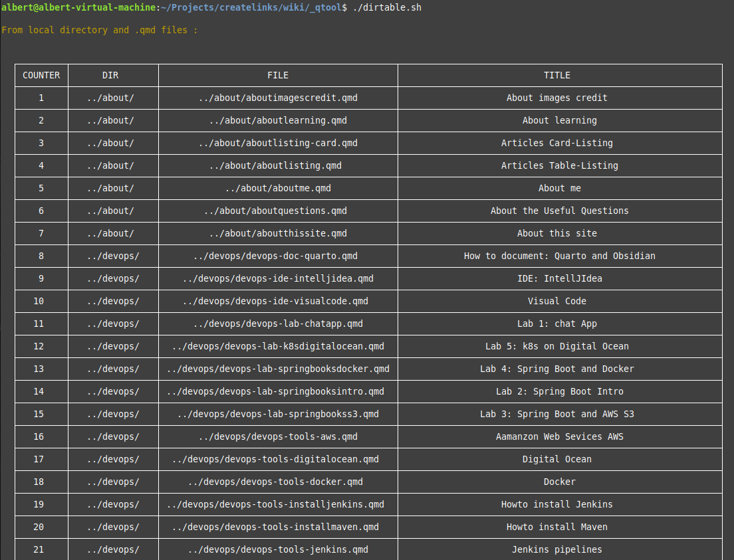Image resolution: width=734 pixels, height=560 pixels.
Task: Select title "Articles Card-Listing"
Action: pos(557,143)
